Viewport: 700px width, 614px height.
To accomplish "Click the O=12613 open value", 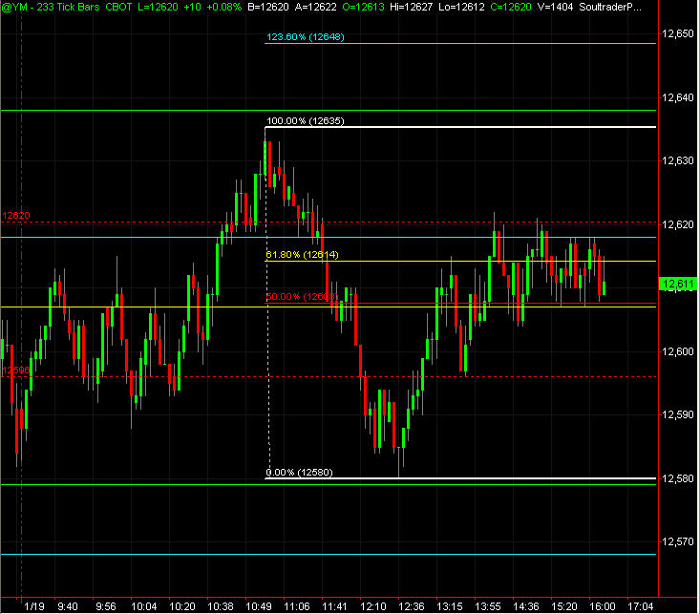I will point(364,7).
